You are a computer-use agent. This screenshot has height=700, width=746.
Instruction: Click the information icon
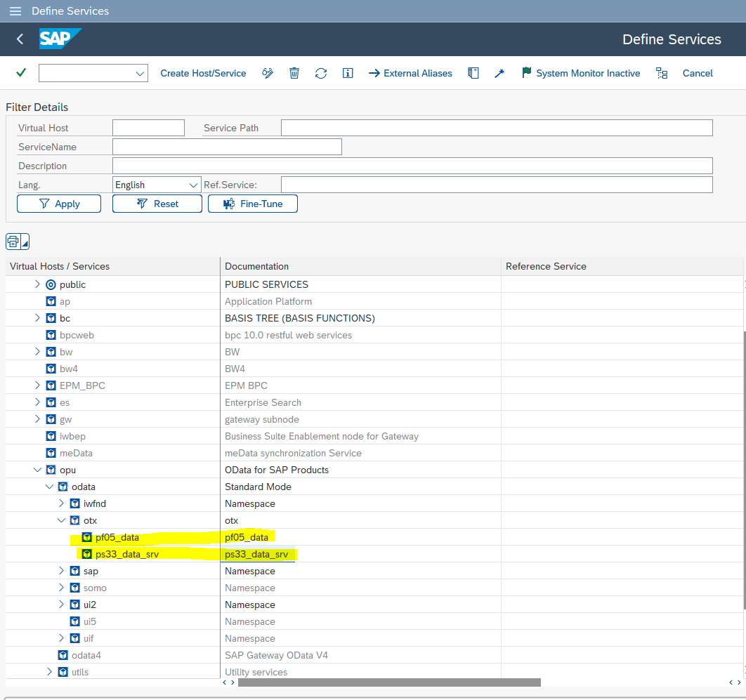[348, 73]
